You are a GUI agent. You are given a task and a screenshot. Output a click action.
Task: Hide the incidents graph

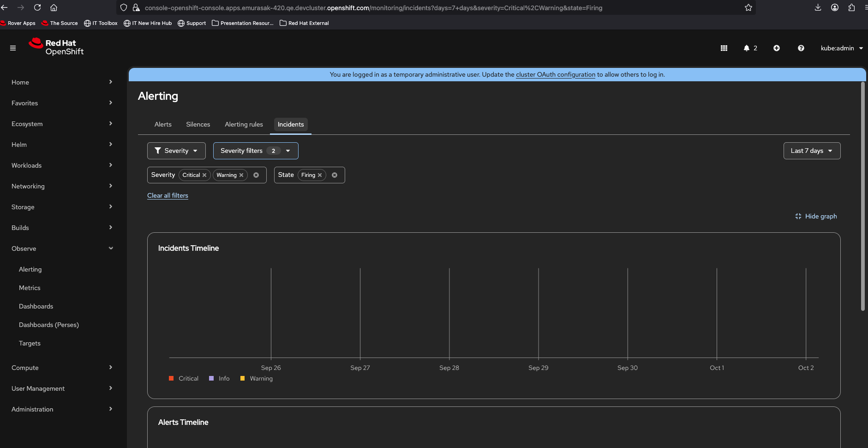tap(816, 216)
